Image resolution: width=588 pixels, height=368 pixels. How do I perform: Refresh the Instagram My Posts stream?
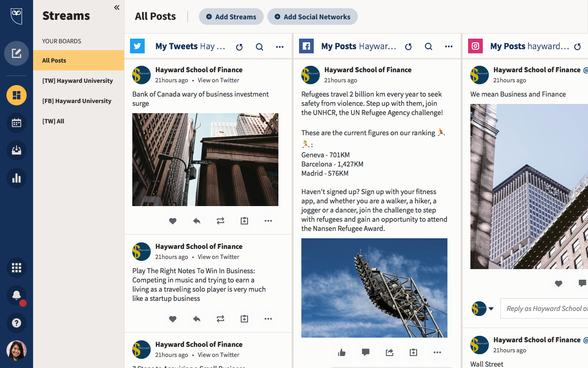(577, 46)
